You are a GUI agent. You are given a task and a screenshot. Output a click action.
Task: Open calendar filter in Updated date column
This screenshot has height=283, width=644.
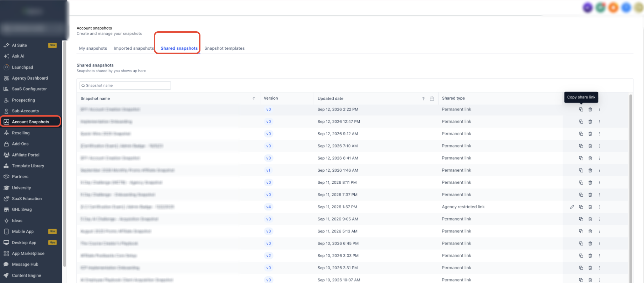tap(432, 98)
